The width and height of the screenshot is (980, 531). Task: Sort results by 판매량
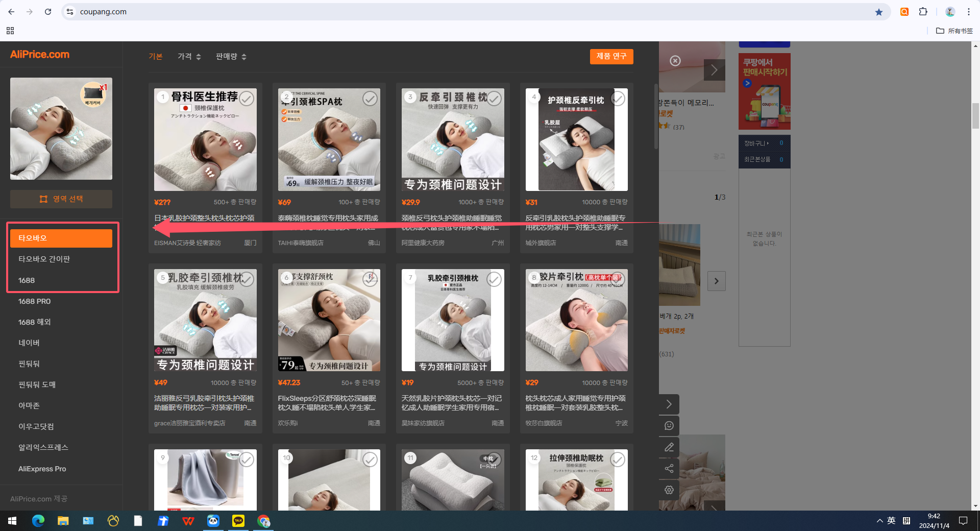click(231, 56)
